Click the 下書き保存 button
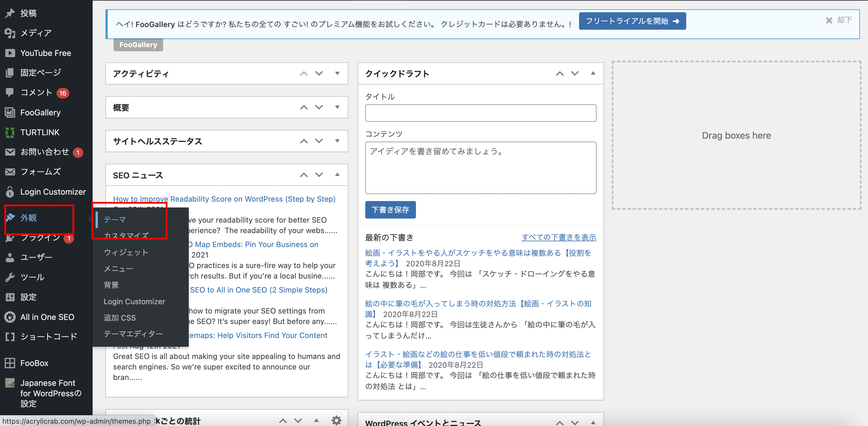Screen dimensions: 868x426 click(x=390, y=210)
